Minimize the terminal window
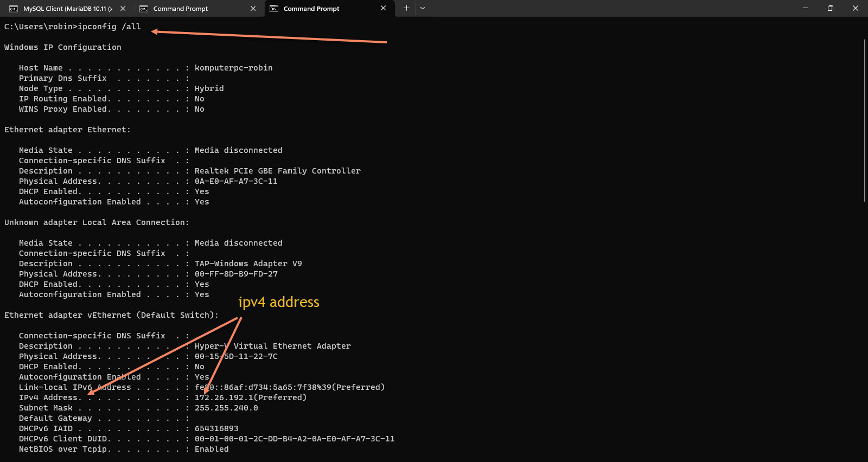Image resolution: width=868 pixels, height=462 pixels. (x=805, y=8)
